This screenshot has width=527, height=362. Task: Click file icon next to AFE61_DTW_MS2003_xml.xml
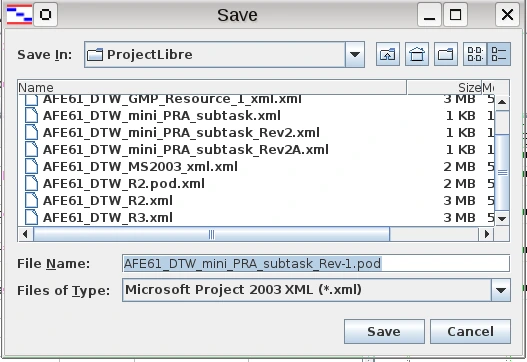pyautogui.click(x=32, y=166)
